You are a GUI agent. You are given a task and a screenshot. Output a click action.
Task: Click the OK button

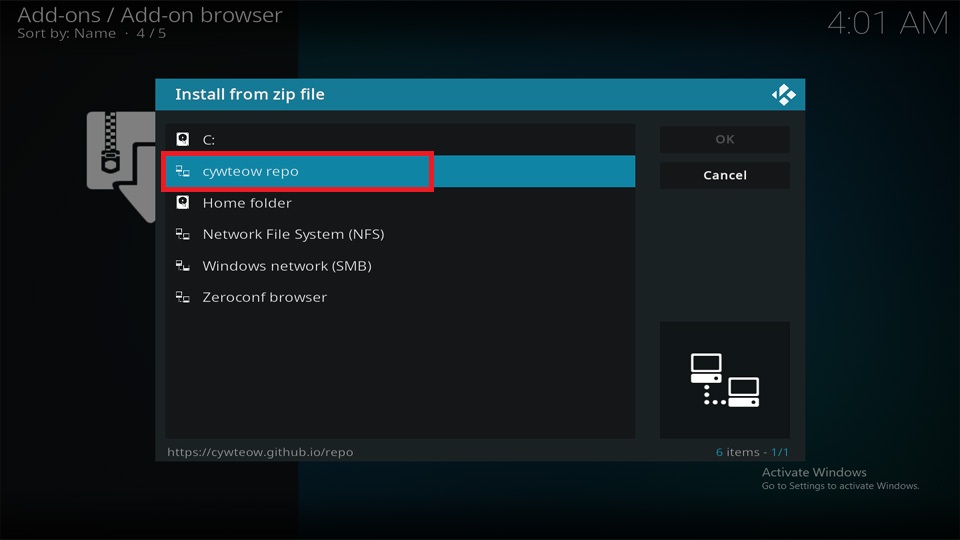[725, 140]
